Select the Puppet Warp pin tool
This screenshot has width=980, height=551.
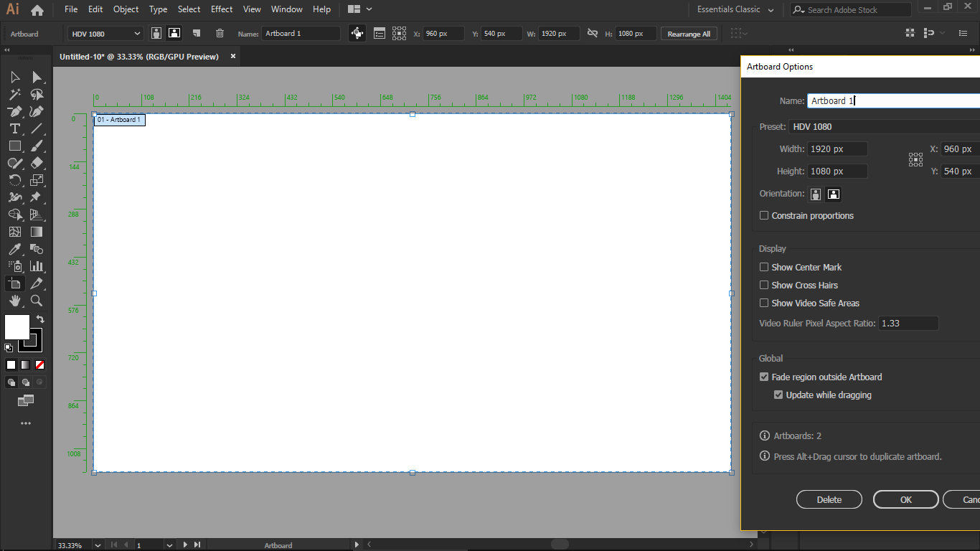point(37,197)
